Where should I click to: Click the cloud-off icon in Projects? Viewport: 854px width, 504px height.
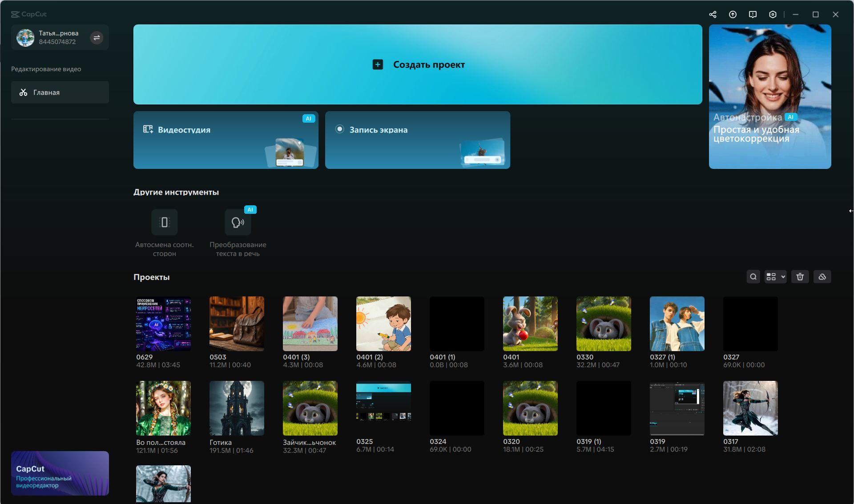(822, 276)
